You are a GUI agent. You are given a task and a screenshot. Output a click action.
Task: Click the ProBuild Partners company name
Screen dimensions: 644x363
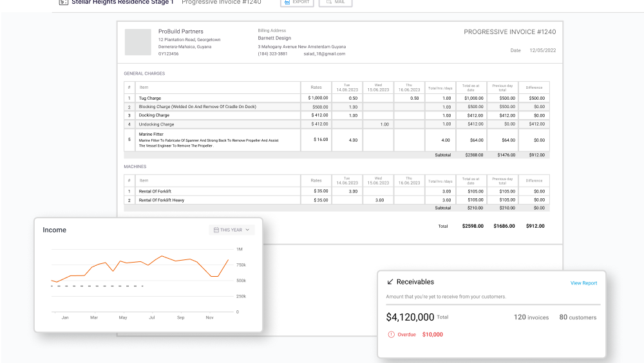[x=181, y=32]
